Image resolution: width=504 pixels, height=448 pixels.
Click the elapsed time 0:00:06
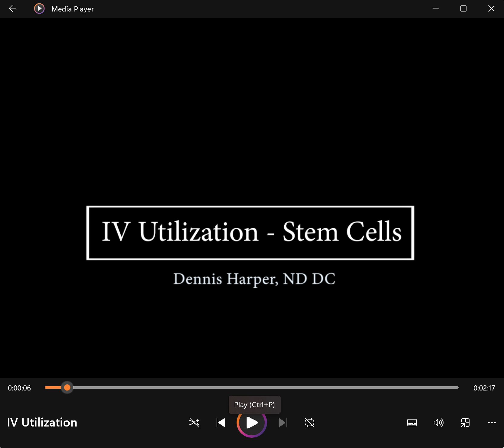pos(19,388)
